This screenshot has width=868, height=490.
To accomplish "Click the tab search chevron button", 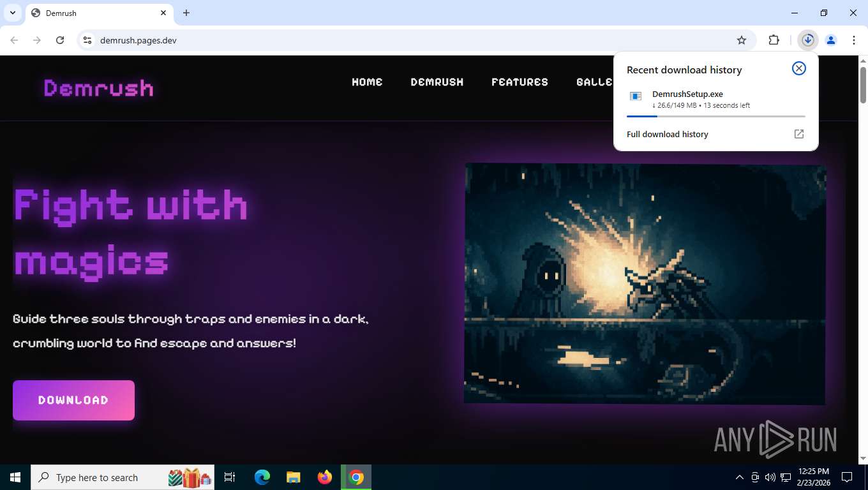I will point(13,13).
